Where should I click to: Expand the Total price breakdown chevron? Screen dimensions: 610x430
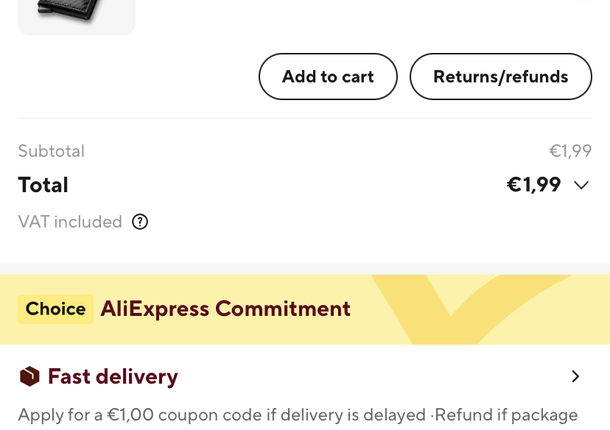point(581,185)
